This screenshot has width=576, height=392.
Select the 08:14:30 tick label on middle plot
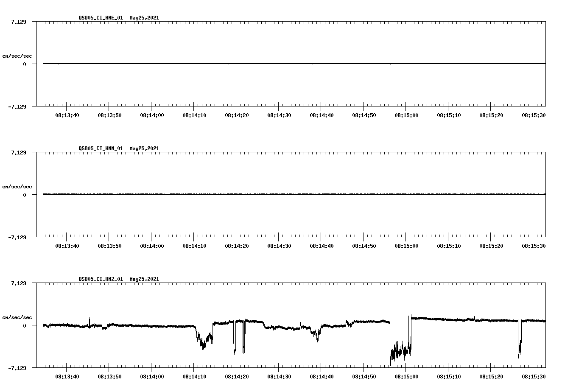click(x=278, y=244)
